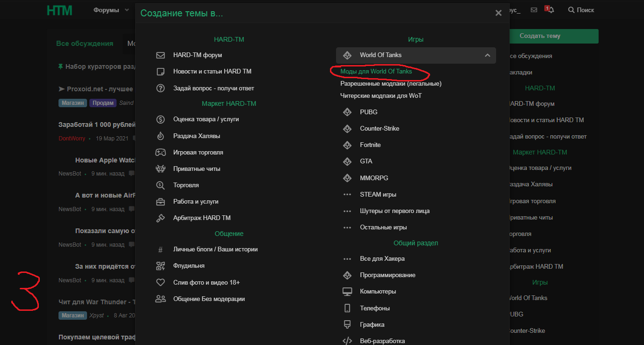Click the flame icon for Раздача Халявы
Screen dimensions: 644x345
(x=161, y=136)
